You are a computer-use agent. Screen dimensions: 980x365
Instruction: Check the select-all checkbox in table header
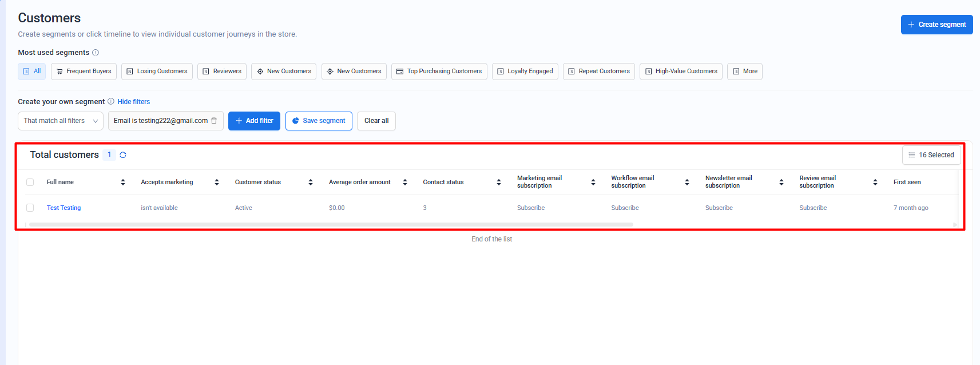pos(30,182)
